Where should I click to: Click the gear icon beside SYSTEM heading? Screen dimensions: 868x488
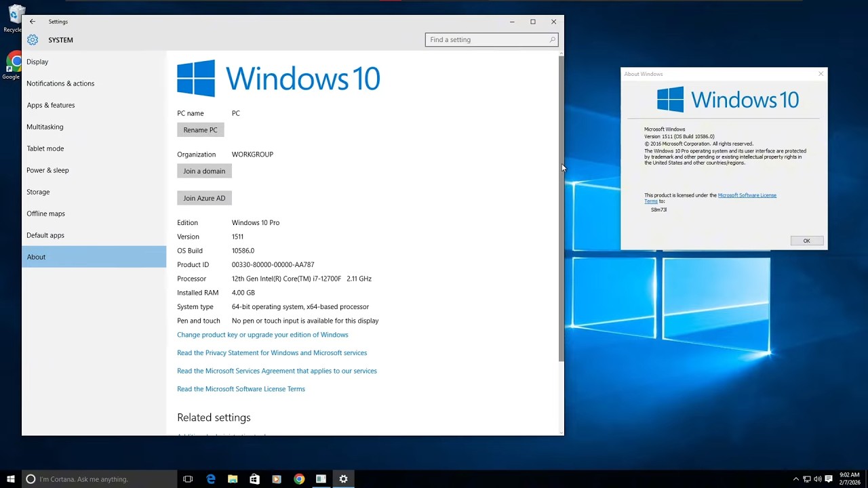point(33,40)
